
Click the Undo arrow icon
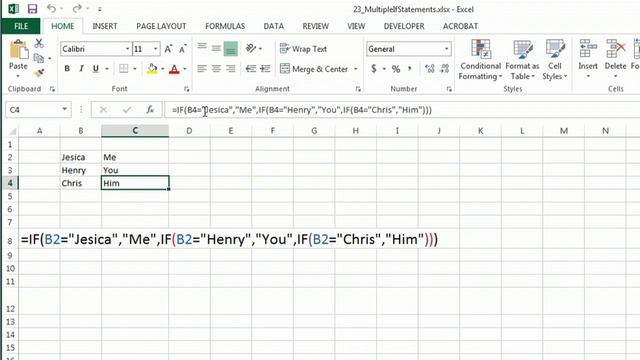point(51,8)
